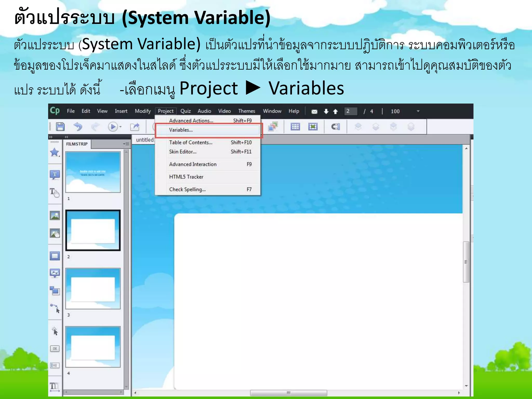Screen dimensions: 532x399
Task: Click the Save floppy disk icon
Action: click(x=60, y=127)
